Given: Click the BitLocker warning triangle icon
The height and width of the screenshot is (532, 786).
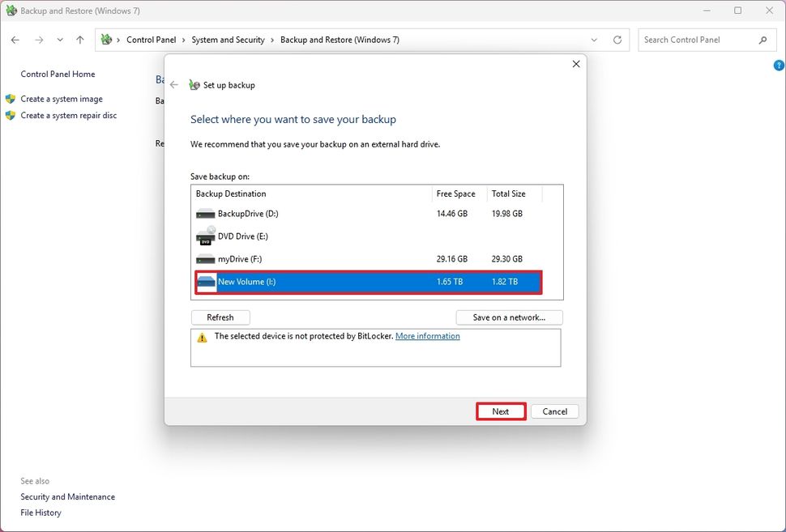Looking at the screenshot, I should 201,336.
